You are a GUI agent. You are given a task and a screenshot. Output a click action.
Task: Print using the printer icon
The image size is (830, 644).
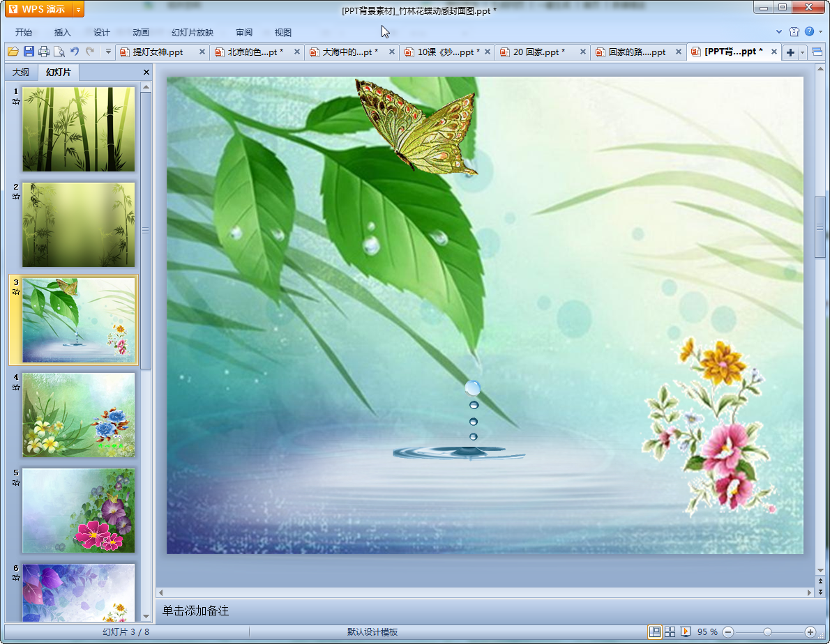click(44, 52)
